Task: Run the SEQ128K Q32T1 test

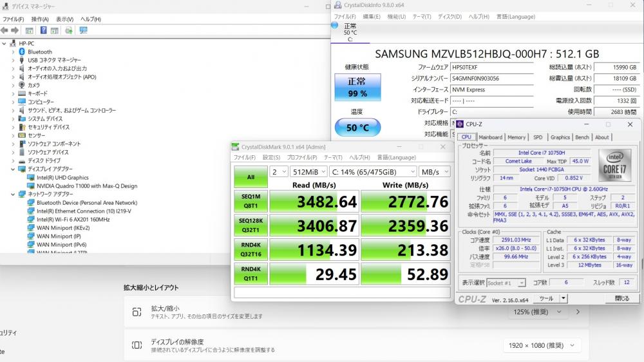Action: point(251,225)
